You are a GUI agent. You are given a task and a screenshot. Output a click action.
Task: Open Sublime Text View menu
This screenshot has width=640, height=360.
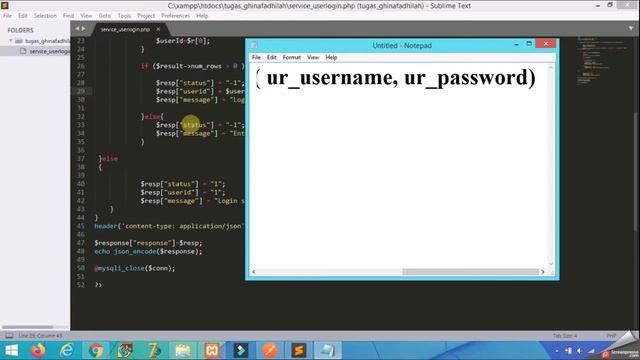point(86,16)
